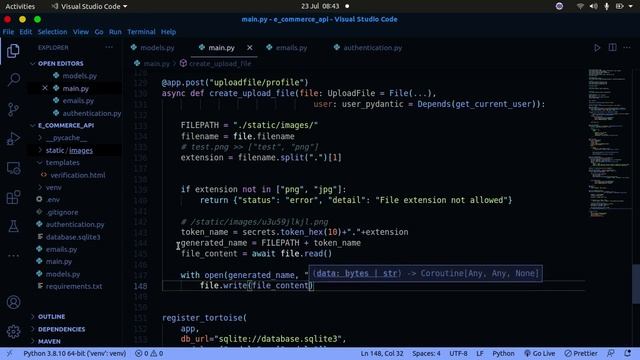Open notifications bell in status bar
The height and width of the screenshot is (360, 640).
(x=628, y=353)
